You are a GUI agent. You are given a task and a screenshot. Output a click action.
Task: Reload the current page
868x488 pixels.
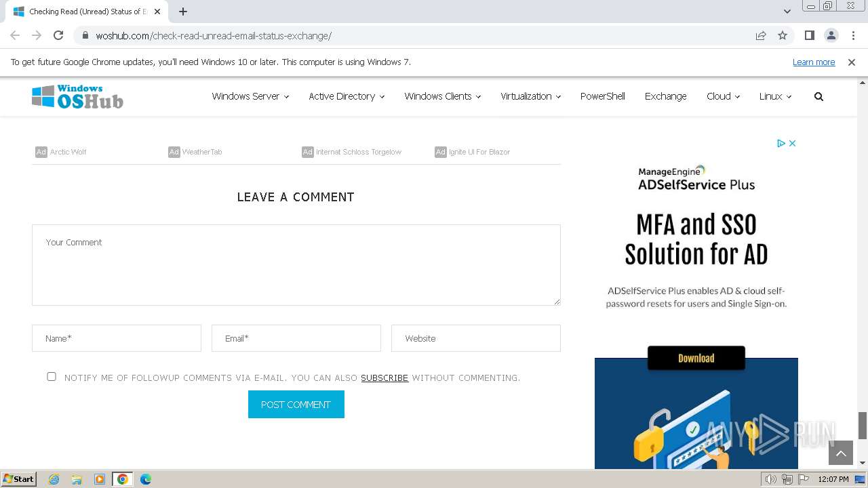point(58,35)
